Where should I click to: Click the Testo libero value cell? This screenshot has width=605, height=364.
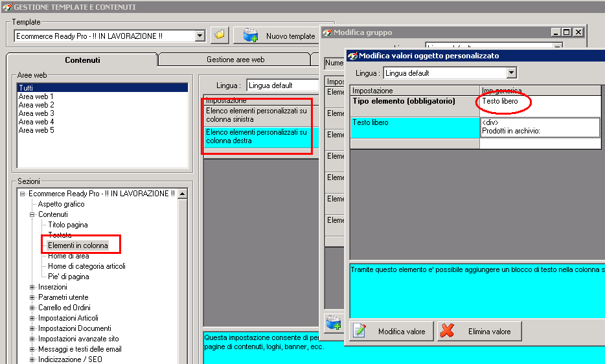pos(540,106)
